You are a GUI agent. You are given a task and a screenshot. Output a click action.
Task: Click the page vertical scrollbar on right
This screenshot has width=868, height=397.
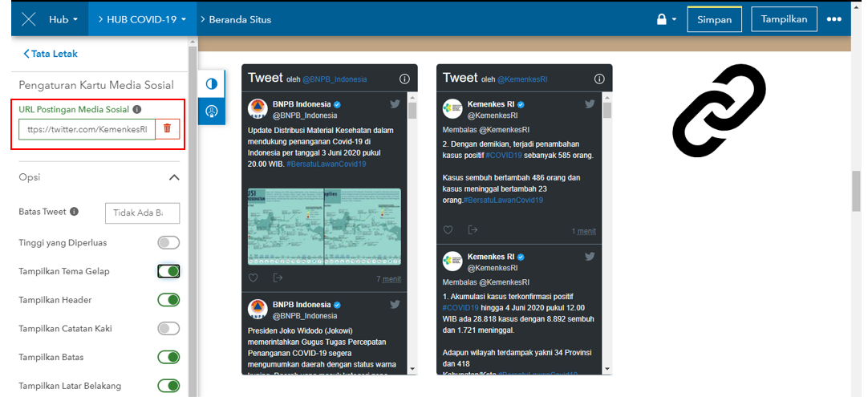click(x=856, y=191)
